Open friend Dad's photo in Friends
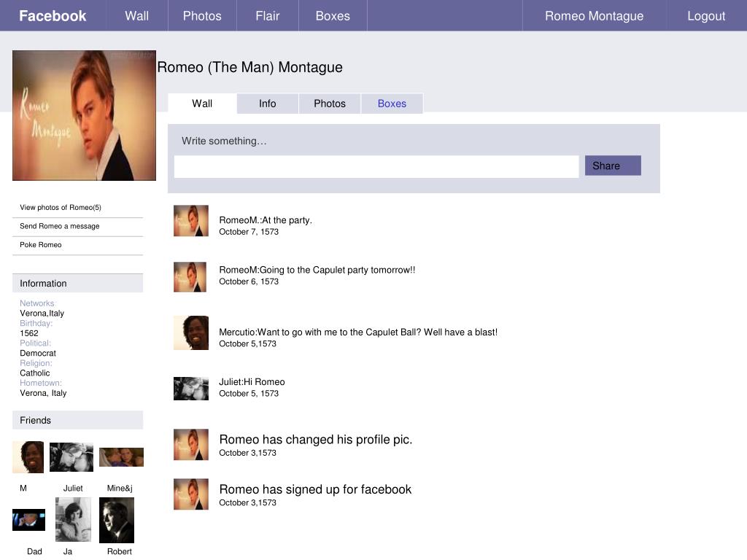Viewport: 747px width, 560px height. point(28,519)
